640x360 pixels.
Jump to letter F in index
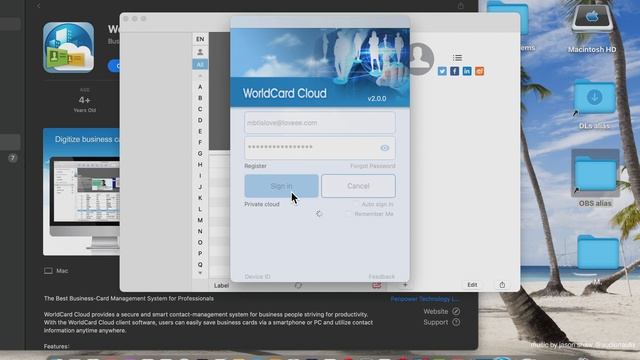[200, 142]
